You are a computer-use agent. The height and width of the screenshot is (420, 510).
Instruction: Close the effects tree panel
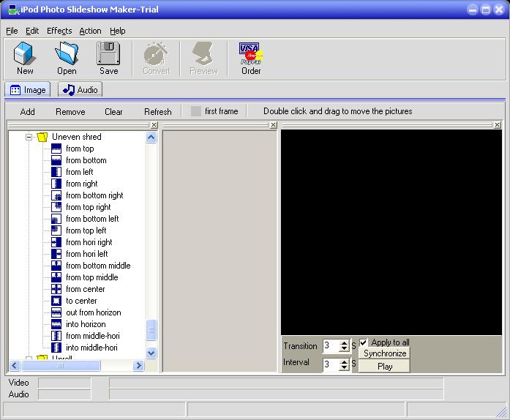tap(154, 125)
